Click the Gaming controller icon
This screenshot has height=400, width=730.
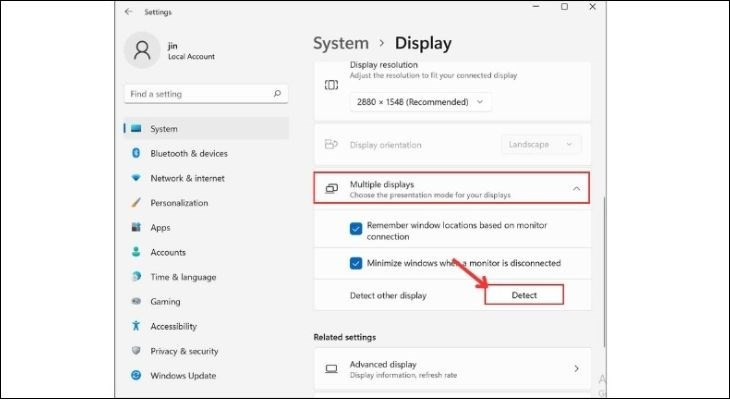136,301
